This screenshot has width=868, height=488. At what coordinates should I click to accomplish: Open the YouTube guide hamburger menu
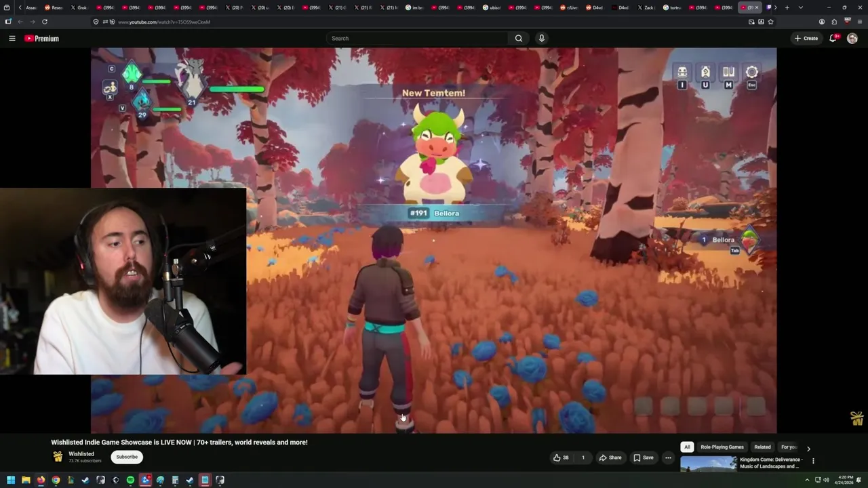[x=12, y=39]
